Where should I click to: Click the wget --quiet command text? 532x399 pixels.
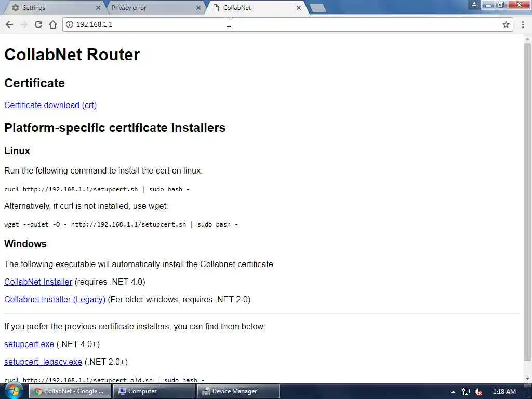[x=121, y=224]
